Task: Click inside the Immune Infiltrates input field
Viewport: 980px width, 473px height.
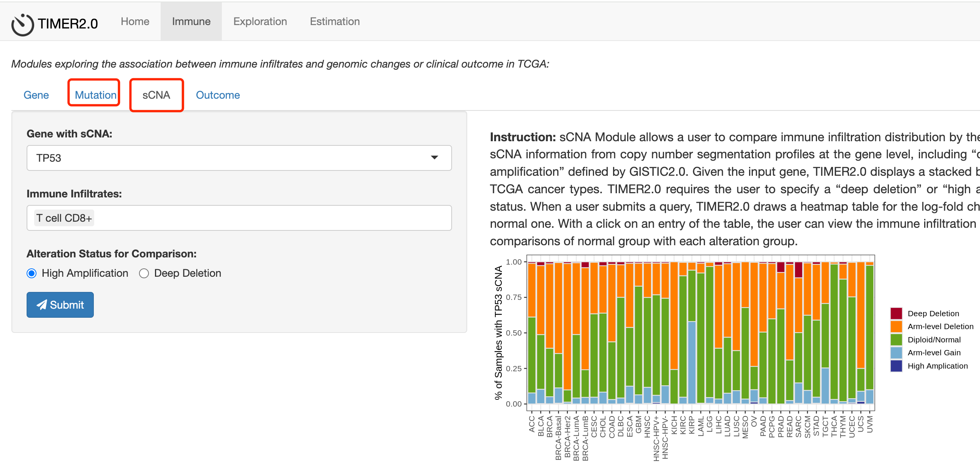Action: pos(266,218)
